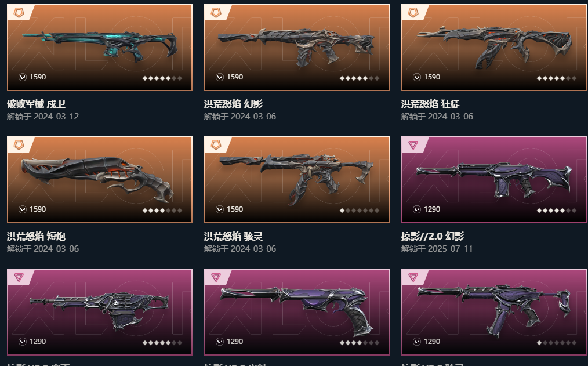Click the 洪荒怒焰 狂徒 skin title
588x366 pixels.
click(x=430, y=104)
